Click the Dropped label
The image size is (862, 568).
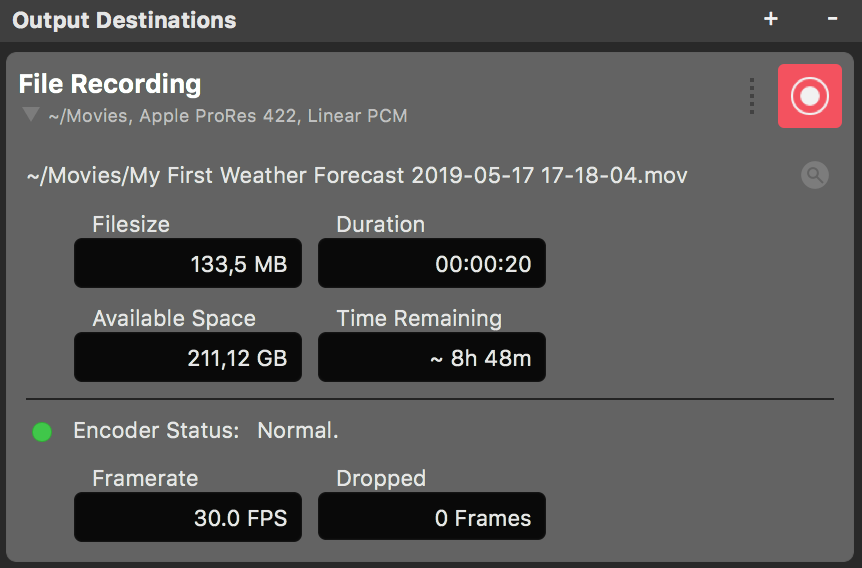point(381,478)
